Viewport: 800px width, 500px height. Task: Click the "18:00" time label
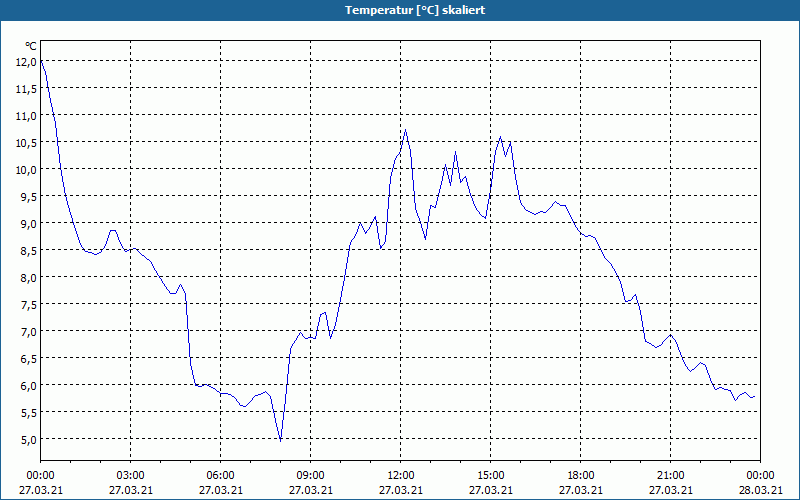[x=581, y=476]
